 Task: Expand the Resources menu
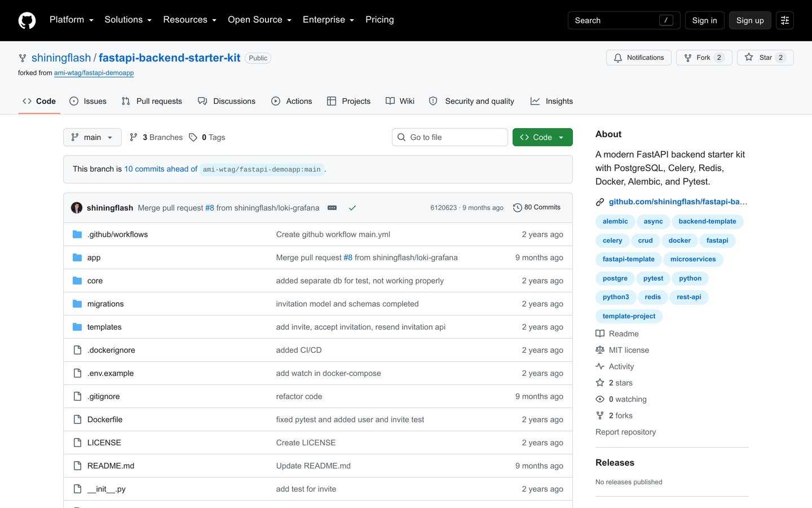(189, 20)
